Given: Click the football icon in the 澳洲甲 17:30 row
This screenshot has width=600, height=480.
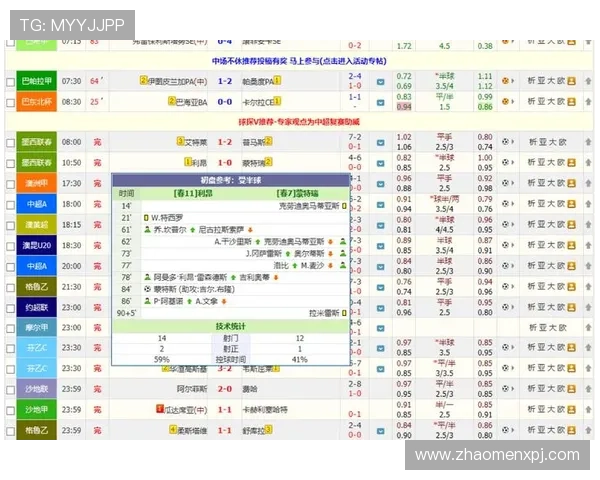Looking at the screenshot, I should [506, 183].
